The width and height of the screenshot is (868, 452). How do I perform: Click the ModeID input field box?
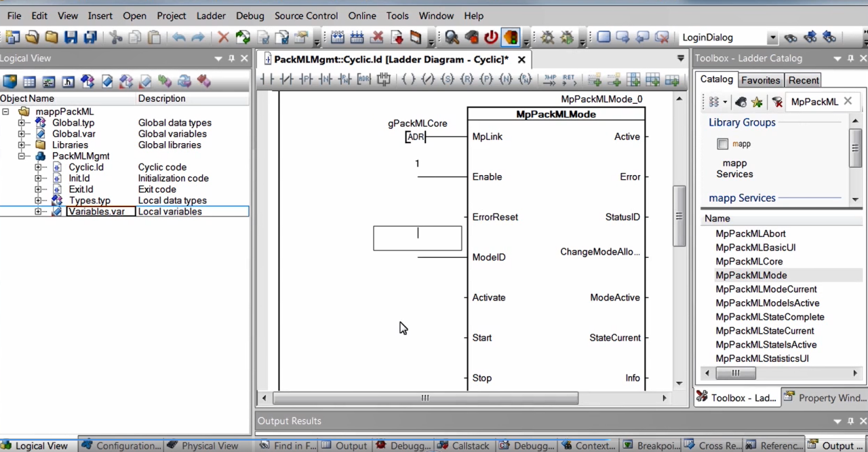(417, 238)
